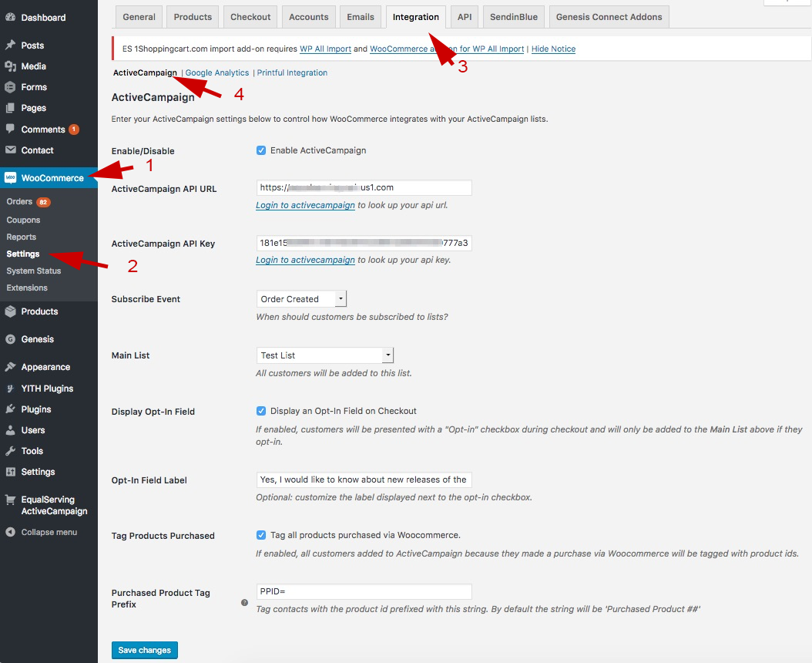Open the Google Analytics integration section

(217, 72)
